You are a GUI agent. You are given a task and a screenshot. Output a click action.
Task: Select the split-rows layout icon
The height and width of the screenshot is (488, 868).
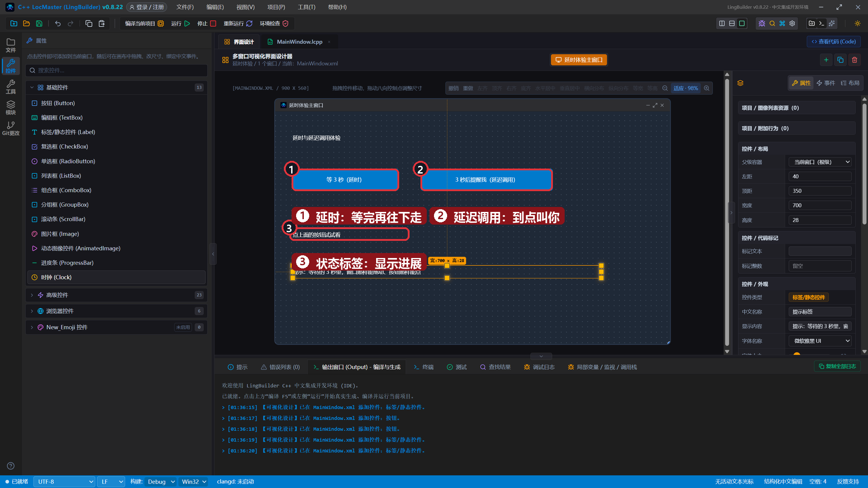(x=732, y=23)
